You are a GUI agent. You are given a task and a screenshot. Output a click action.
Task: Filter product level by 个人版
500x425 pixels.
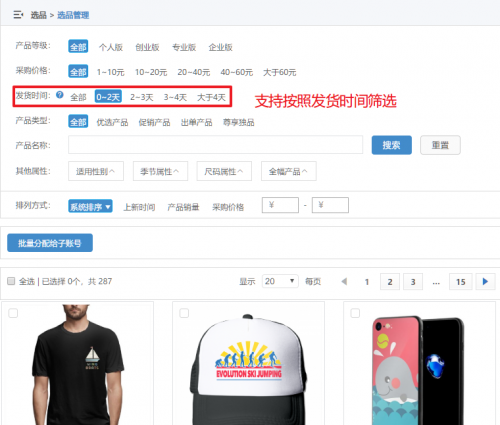(x=111, y=47)
